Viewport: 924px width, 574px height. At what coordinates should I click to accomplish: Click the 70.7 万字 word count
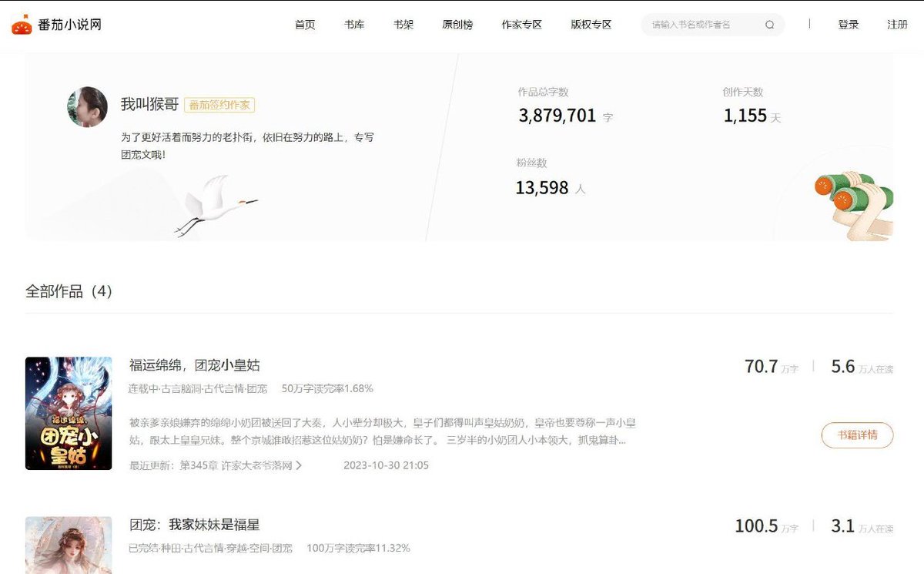[772, 367]
